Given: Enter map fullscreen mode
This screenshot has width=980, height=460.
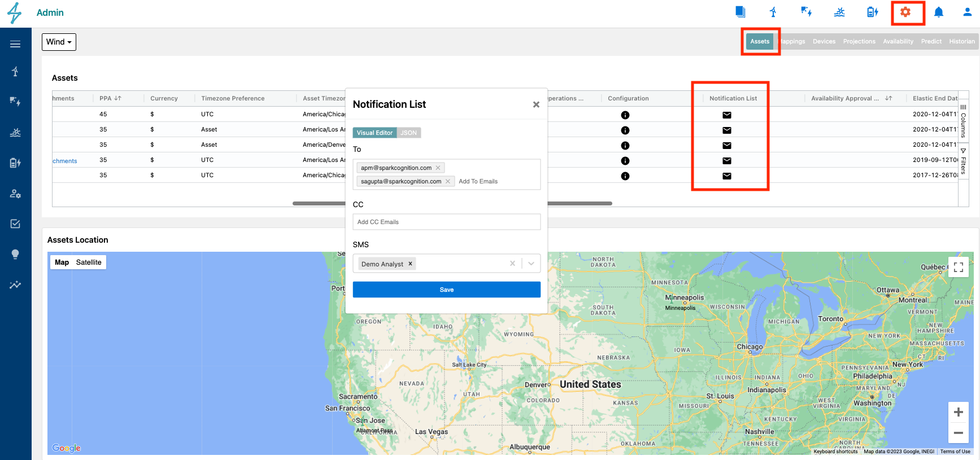Looking at the screenshot, I should point(959,267).
